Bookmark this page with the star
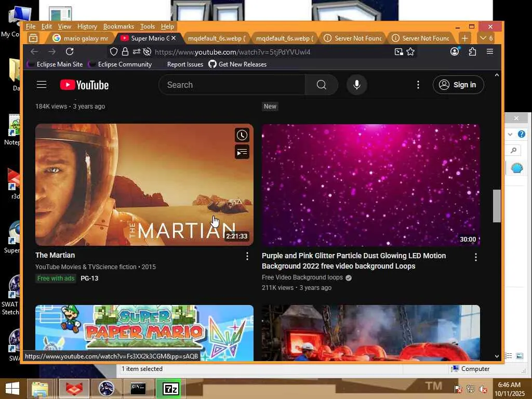 (410, 51)
